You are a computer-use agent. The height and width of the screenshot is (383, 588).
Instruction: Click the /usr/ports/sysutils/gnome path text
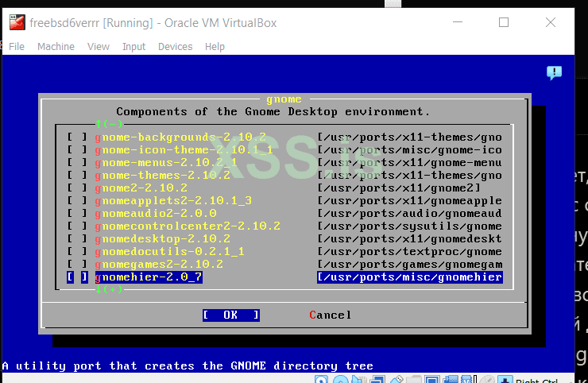(410, 226)
